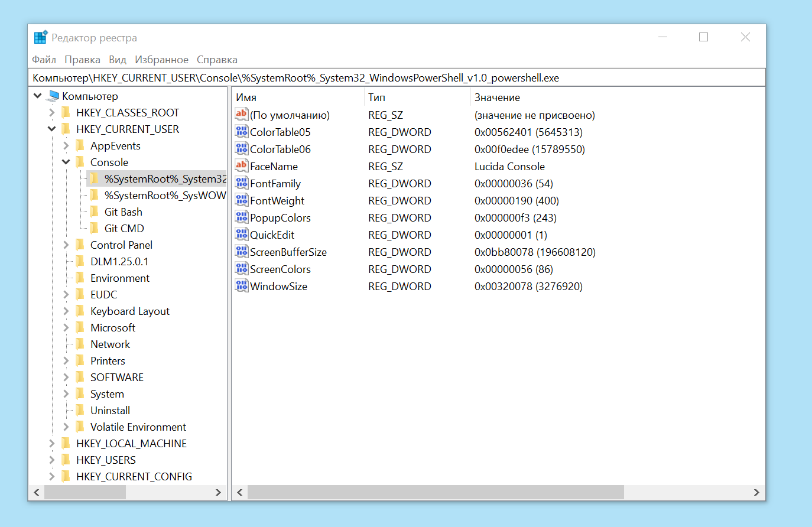Viewport: 812px width, 527px height.
Task: Click the tree pane's horizontal scrollbar thumb
Action: tap(85, 492)
